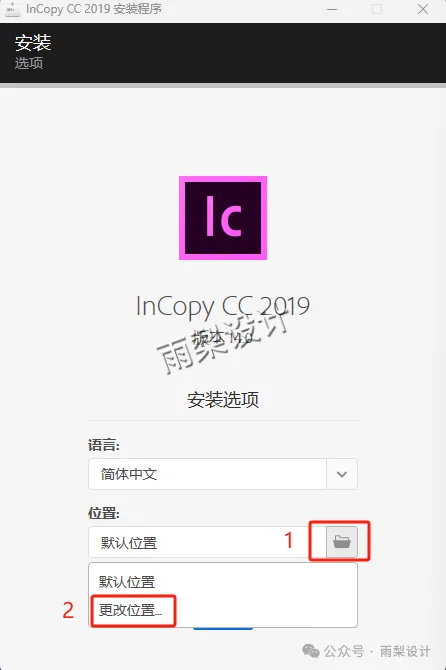
Task: Open the folder browse icon beside location
Action: [342, 542]
